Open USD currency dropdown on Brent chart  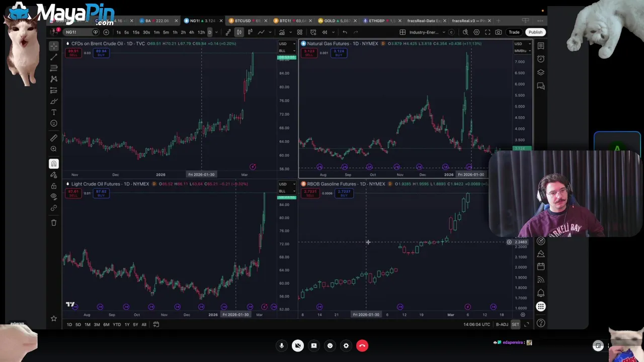click(x=286, y=44)
